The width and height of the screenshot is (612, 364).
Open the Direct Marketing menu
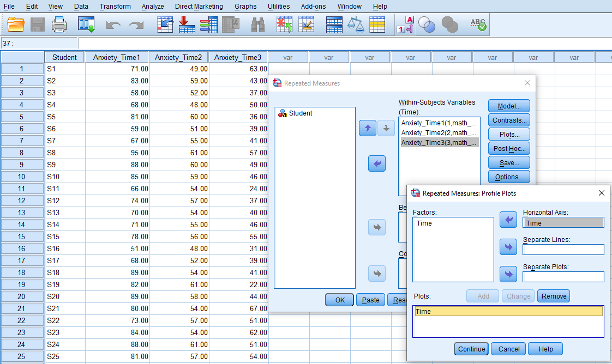click(x=199, y=6)
